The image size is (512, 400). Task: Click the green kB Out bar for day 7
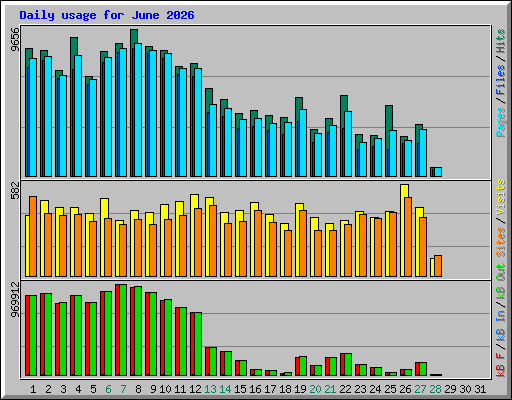[x=123, y=330]
